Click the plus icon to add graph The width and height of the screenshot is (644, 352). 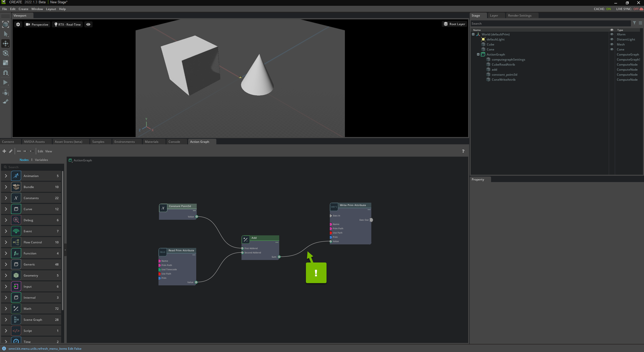pos(4,151)
